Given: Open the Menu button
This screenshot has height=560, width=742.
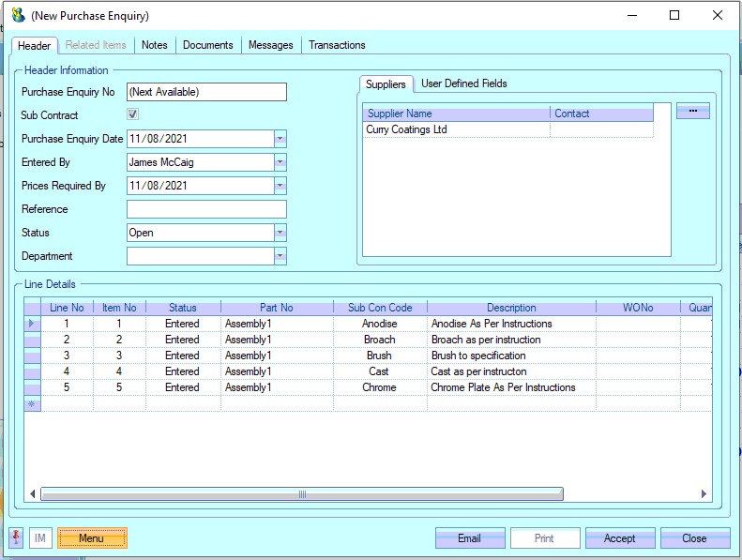Looking at the screenshot, I should coord(92,538).
